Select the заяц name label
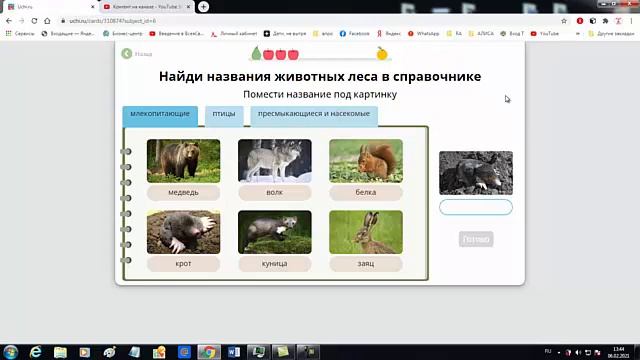 (x=366, y=264)
